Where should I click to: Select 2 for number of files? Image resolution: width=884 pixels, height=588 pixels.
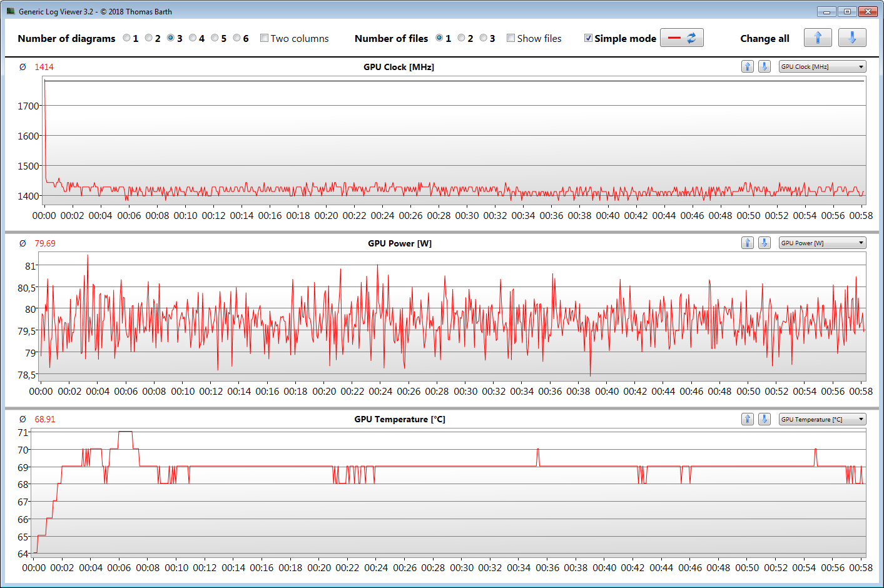coord(462,38)
